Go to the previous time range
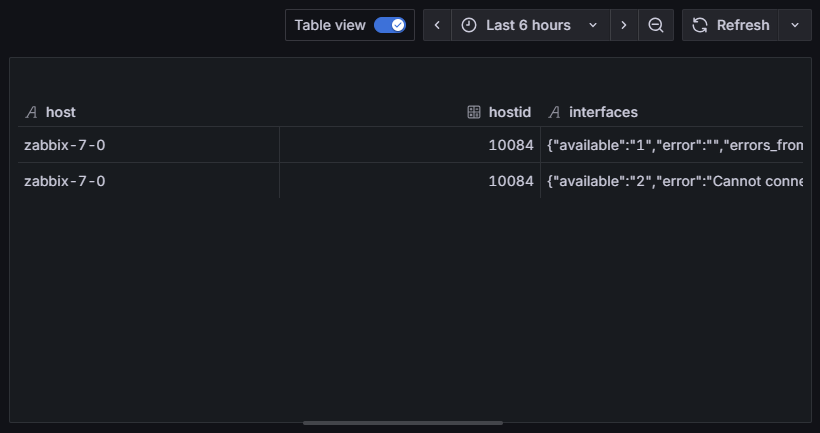The height and width of the screenshot is (433, 820). tap(437, 25)
